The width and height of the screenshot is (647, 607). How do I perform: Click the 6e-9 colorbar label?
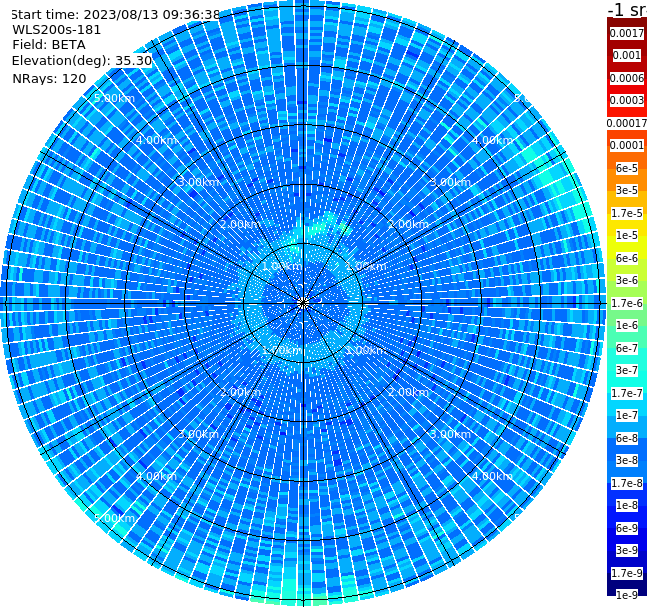627,528
